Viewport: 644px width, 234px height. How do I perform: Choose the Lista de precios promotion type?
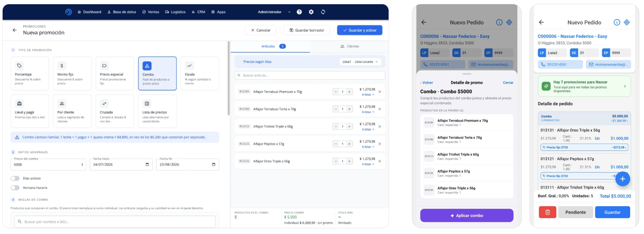[x=157, y=111]
